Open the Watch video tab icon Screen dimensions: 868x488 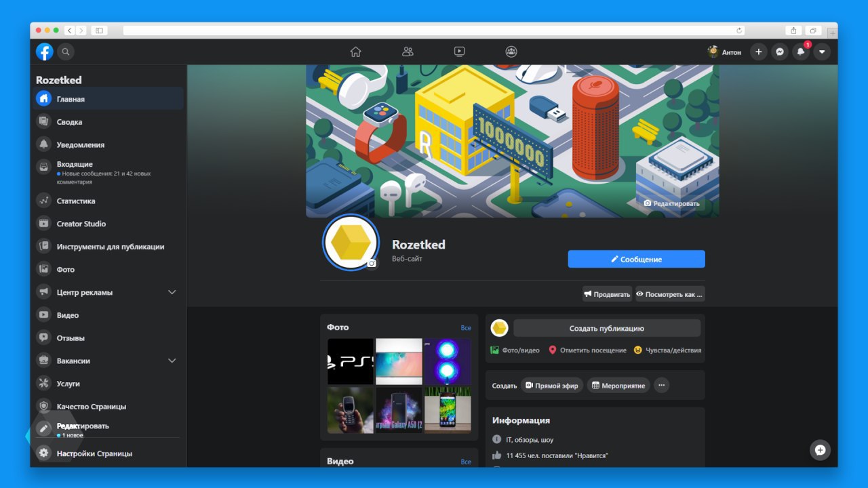[x=459, y=52]
